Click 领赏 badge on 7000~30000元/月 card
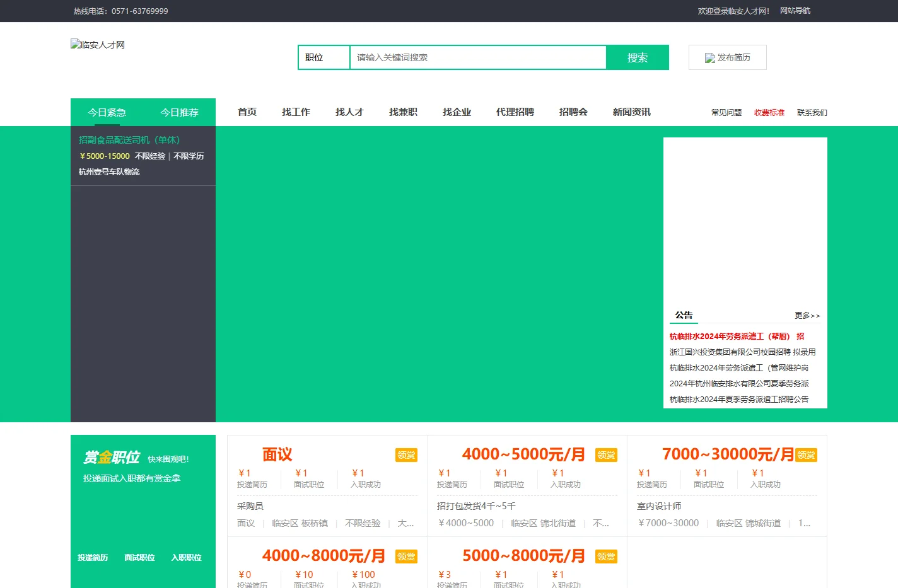 click(806, 455)
